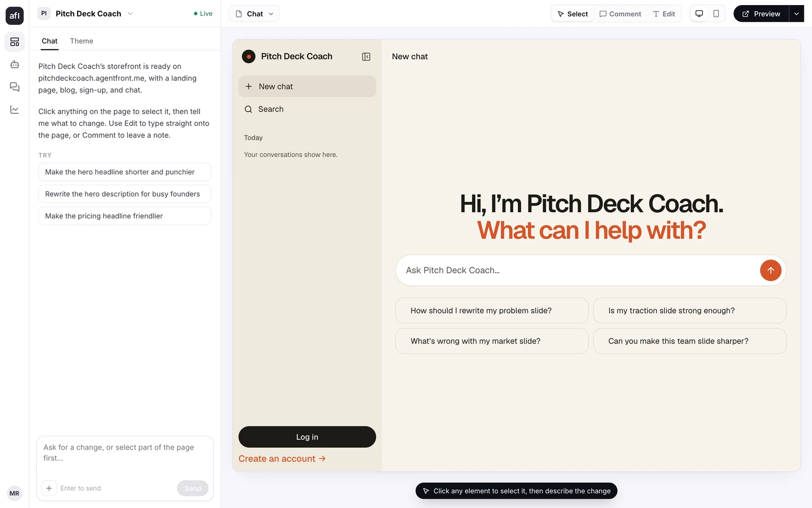Viewport: 812px width, 508px height.
Task: Choose 'What's wrong with my market slide?'
Action: coord(492,341)
